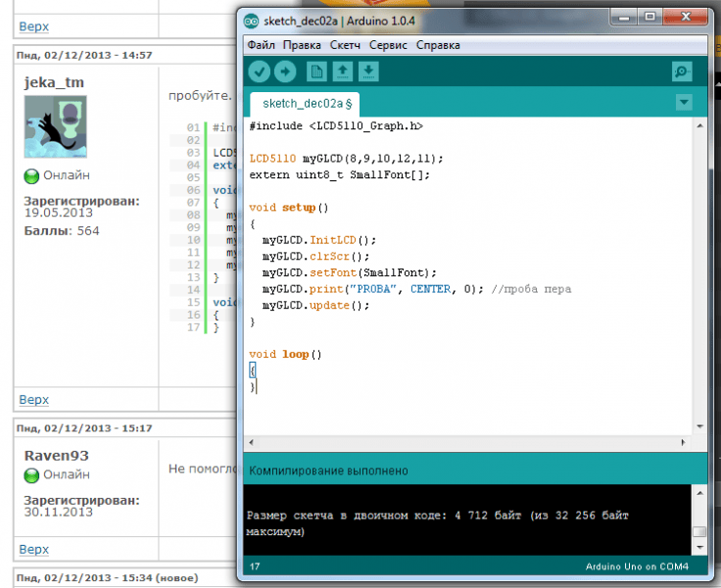Click Raven93's green online status icon
The image size is (721, 588).
click(31, 475)
